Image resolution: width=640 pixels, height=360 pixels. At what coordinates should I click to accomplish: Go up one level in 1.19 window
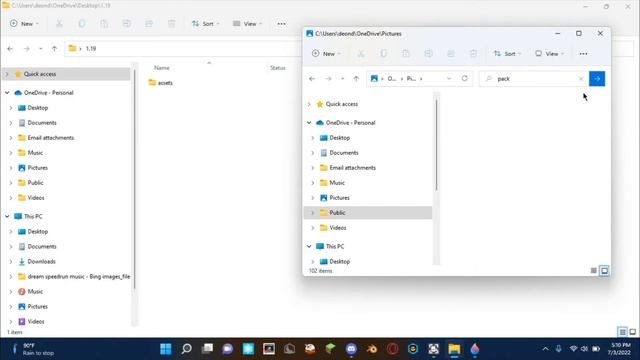(54, 49)
